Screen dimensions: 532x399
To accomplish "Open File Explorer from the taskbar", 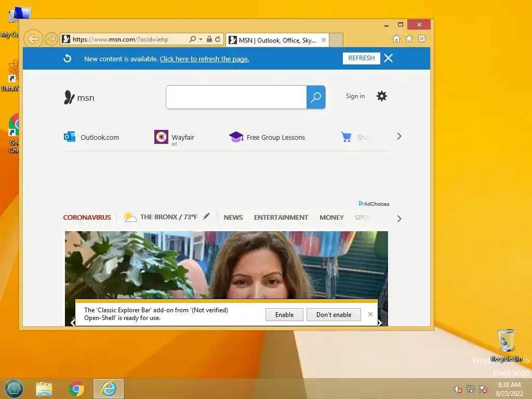I will point(44,389).
